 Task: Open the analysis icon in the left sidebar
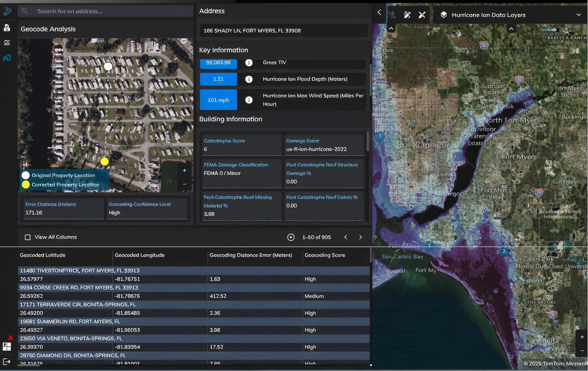pos(7,42)
